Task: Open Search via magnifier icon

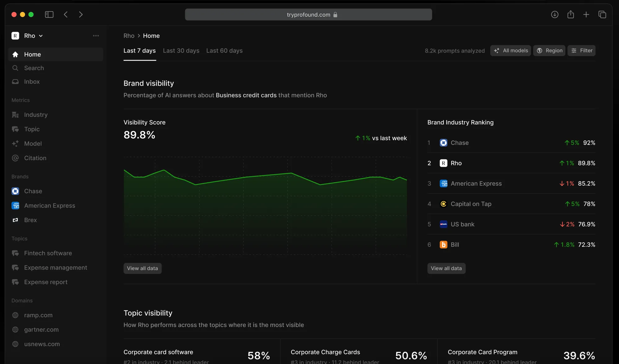Action: click(15, 68)
